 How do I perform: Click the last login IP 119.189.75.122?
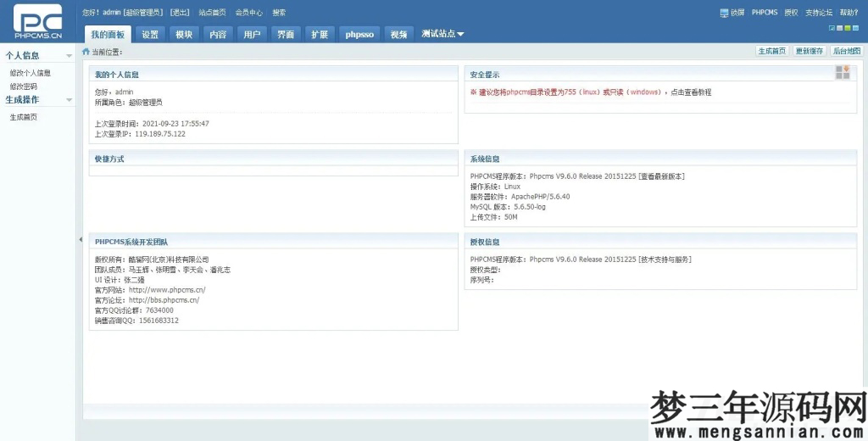(x=160, y=134)
